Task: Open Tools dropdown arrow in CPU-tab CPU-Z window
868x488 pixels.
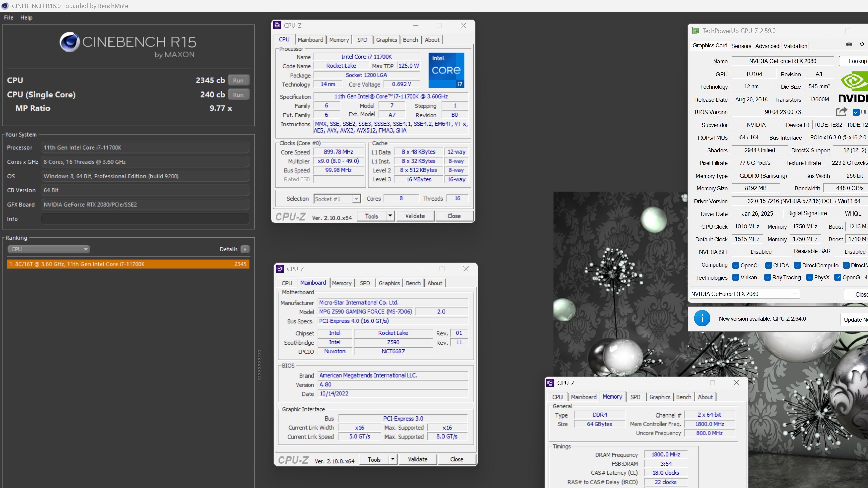Action: click(x=390, y=216)
